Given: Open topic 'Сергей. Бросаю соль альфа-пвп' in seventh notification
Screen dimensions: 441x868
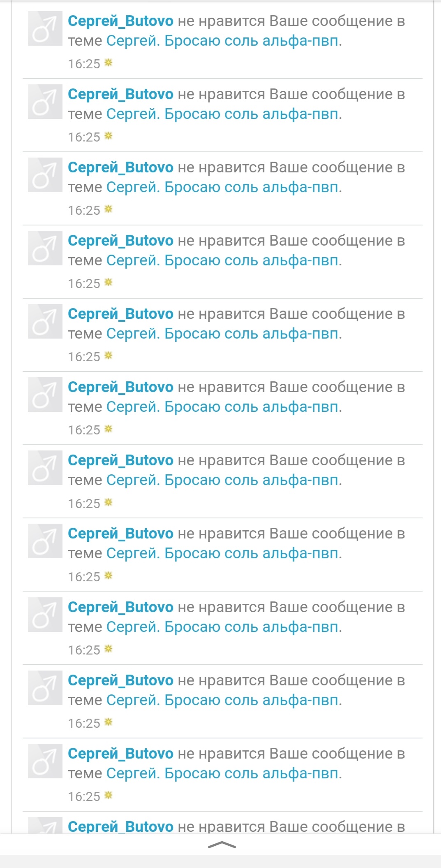Looking at the screenshot, I should click(223, 480).
